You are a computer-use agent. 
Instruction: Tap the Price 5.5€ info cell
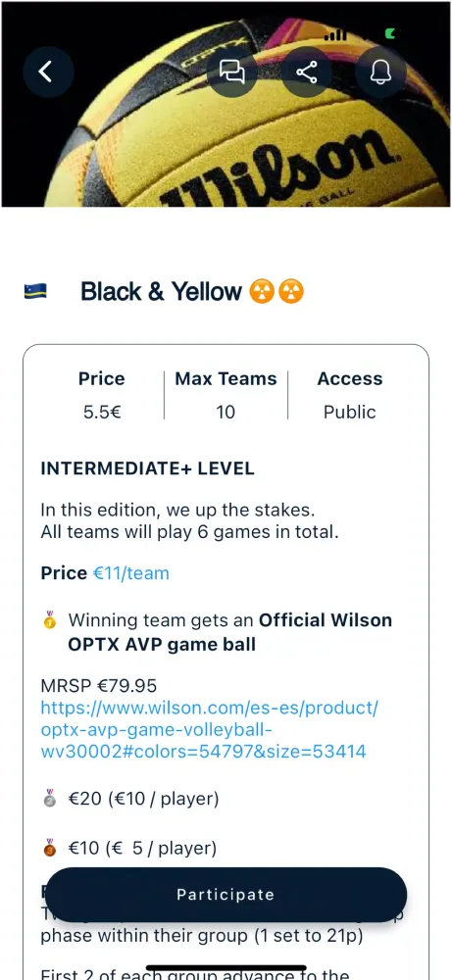click(x=101, y=395)
